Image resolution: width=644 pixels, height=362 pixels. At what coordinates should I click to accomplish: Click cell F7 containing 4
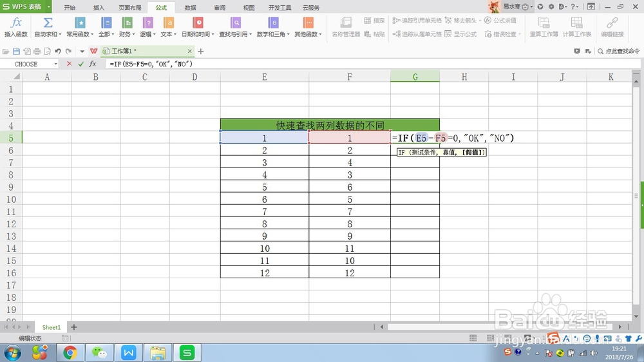[350, 163]
